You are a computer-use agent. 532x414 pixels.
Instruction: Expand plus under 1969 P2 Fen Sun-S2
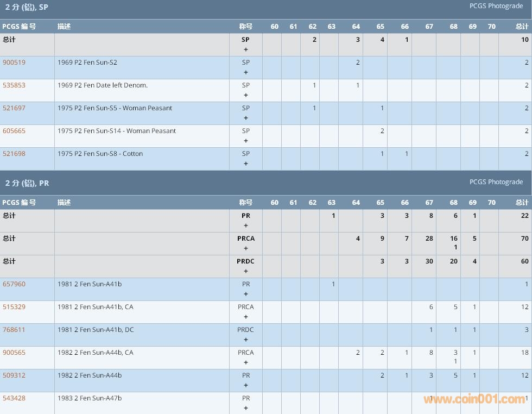pos(246,72)
